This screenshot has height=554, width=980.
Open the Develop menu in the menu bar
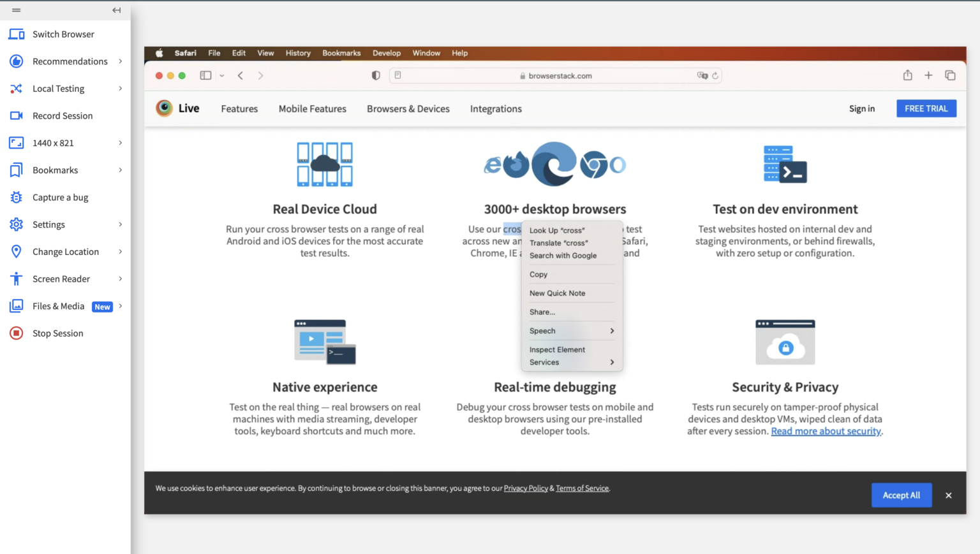387,53
